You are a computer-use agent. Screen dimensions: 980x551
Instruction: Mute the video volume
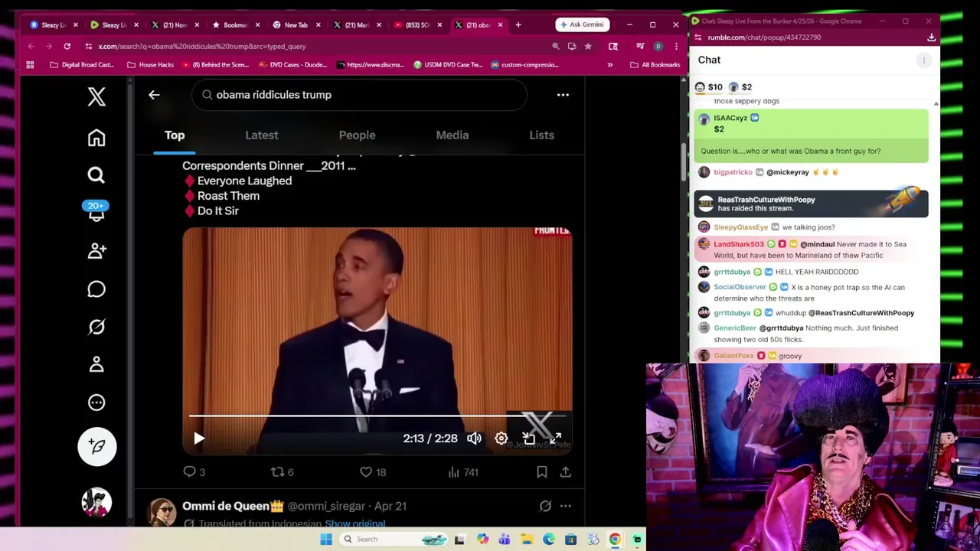(x=475, y=439)
